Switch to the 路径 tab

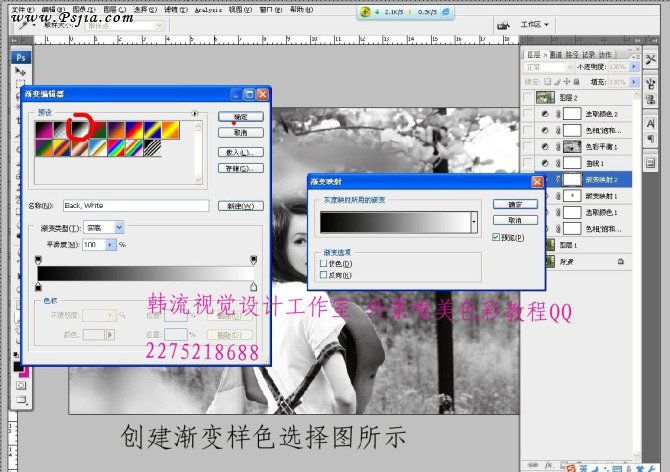pyautogui.click(x=572, y=55)
